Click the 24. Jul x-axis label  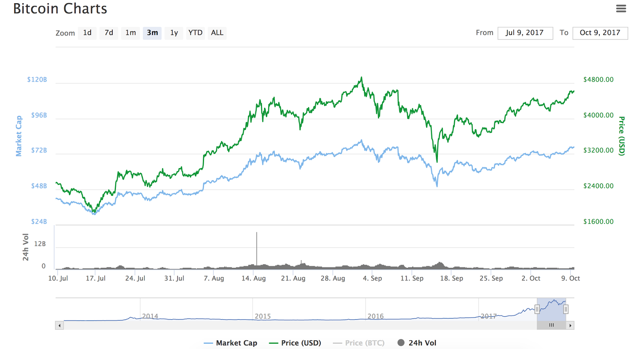[x=135, y=278]
